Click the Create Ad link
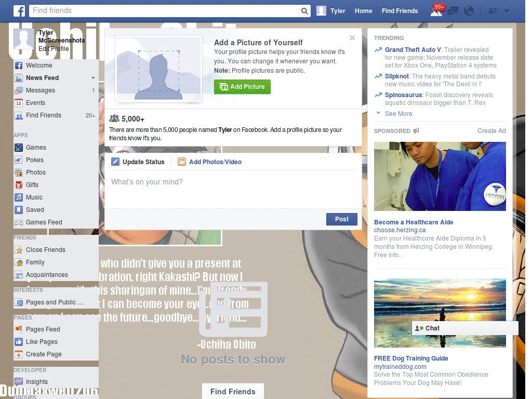Screen dimensions: 532x399 (491, 131)
